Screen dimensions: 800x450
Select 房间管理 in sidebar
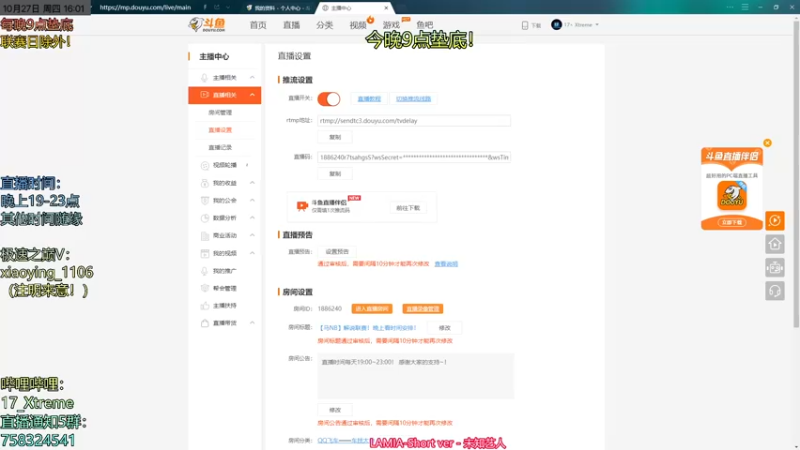220,112
